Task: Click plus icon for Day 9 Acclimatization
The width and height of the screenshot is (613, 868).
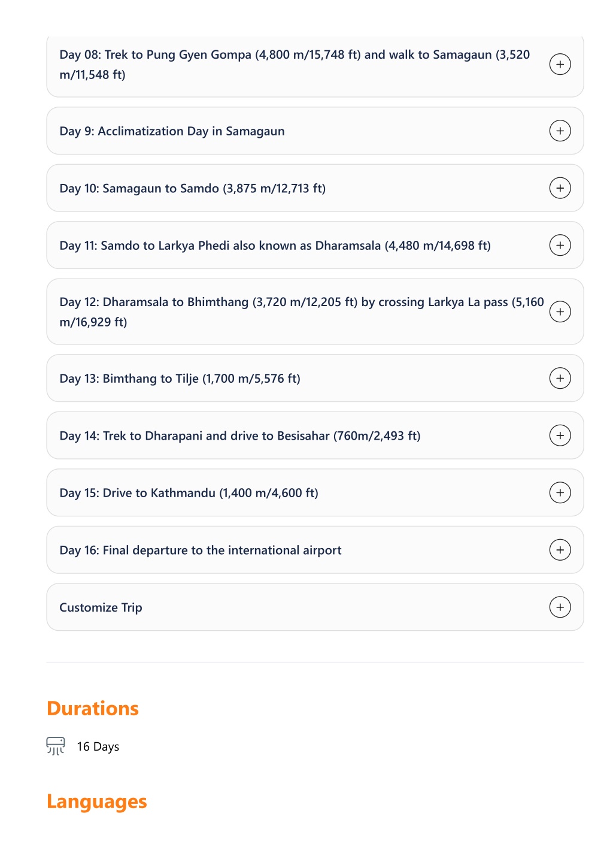Action: (560, 131)
